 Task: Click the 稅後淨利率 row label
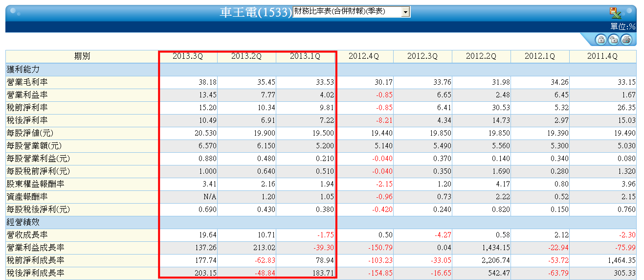[27, 120]
